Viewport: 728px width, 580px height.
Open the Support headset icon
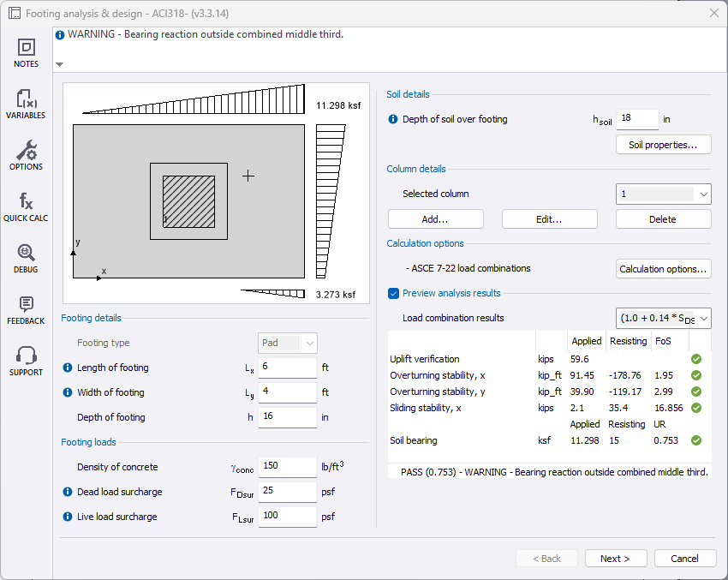click(26, 361)
